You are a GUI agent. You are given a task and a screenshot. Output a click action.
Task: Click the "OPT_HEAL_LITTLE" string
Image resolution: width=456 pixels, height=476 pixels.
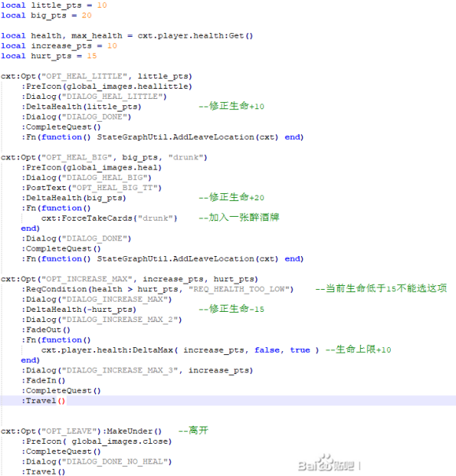pyautogui.click(x=84, y=76)
